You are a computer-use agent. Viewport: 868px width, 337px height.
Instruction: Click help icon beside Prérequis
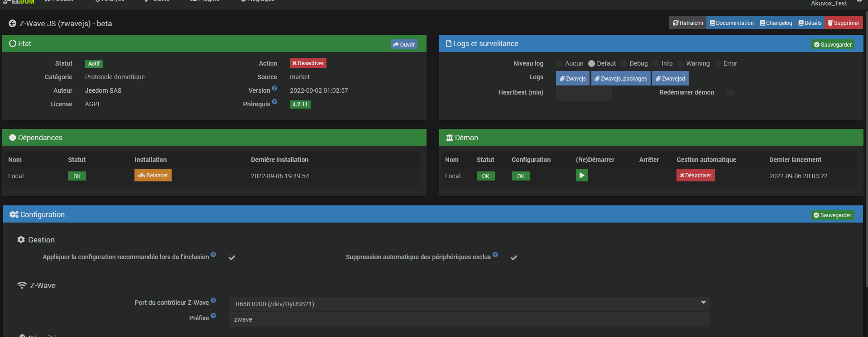coord(274,102)
